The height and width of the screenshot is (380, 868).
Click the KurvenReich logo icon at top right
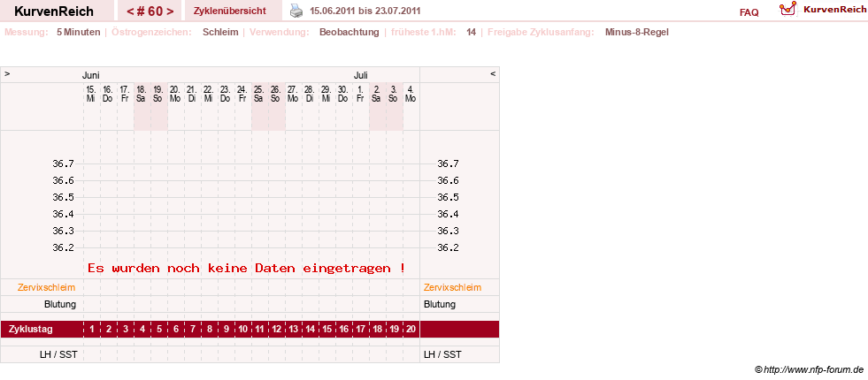pos(787,8)
